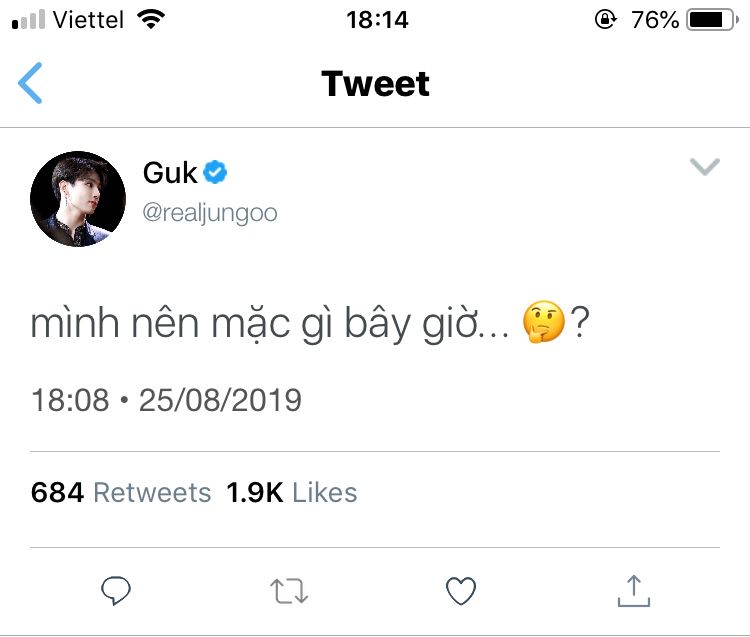This screenshot has height=637, width=750.
Task: Like the tweet with the heart icon
Action: [460, 591]
